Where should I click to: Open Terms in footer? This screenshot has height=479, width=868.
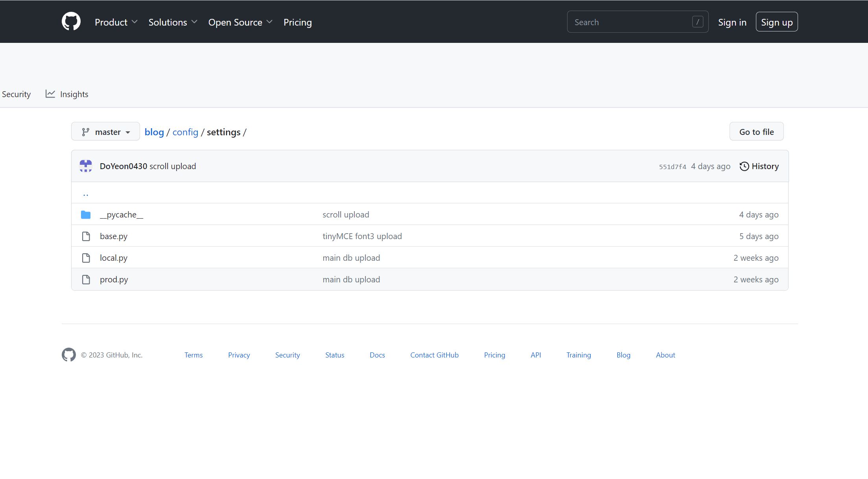click(x=194, y=355)
